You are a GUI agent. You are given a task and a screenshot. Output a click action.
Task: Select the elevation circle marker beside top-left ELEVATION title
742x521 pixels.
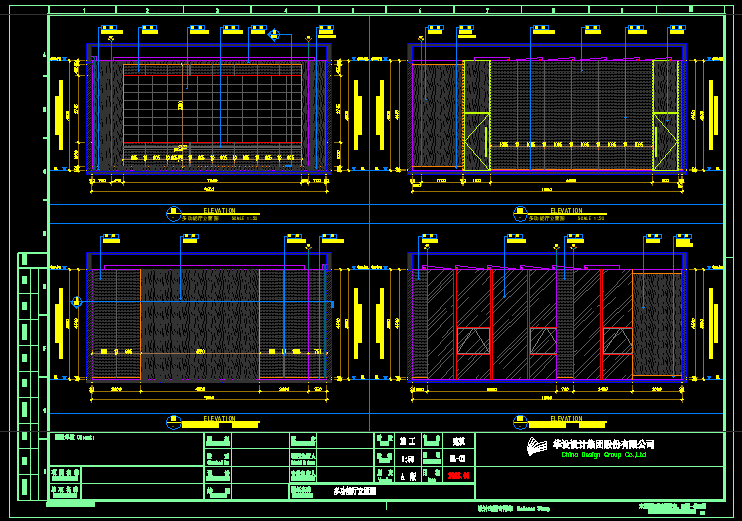point(174,214)
